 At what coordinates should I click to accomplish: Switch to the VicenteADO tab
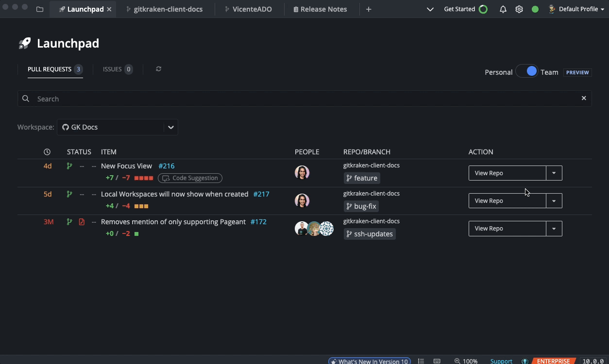point(248,9)
